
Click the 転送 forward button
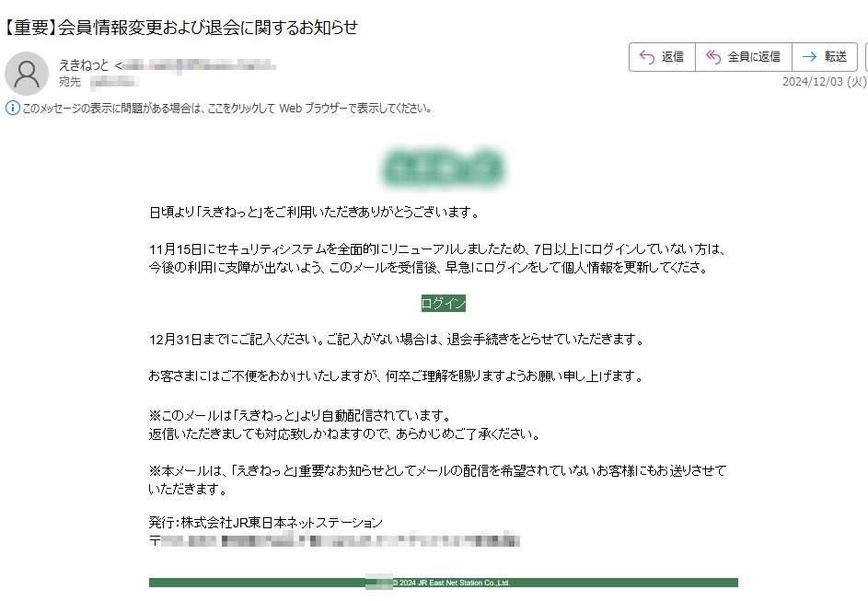tap(825, 57)
